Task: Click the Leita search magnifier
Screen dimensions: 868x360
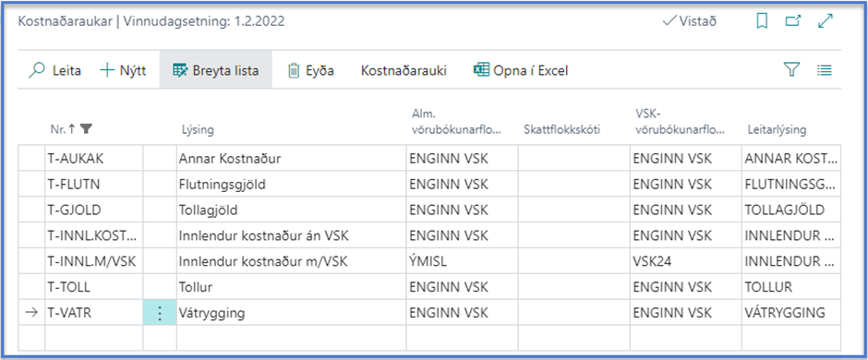Action: (54, 71)
